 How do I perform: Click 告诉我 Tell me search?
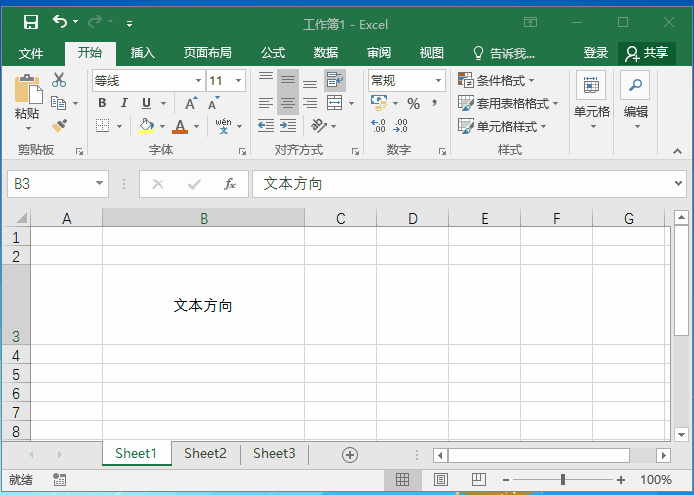pos(504,54)
